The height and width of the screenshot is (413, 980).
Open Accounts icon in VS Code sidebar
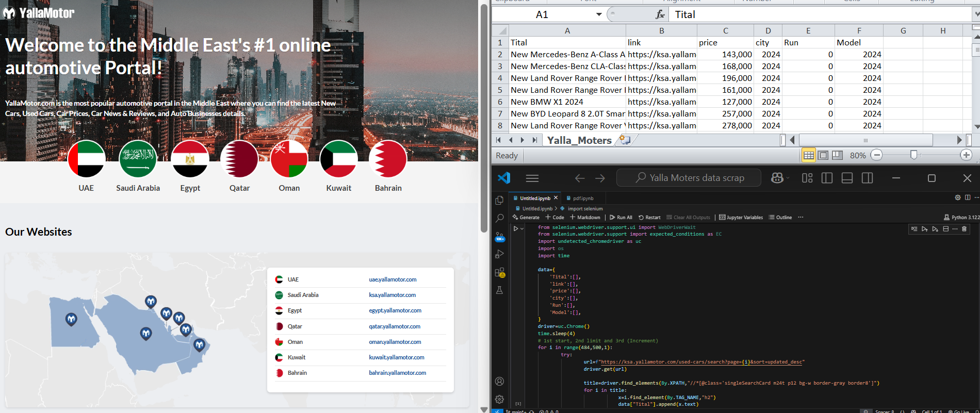coord(499,382)
